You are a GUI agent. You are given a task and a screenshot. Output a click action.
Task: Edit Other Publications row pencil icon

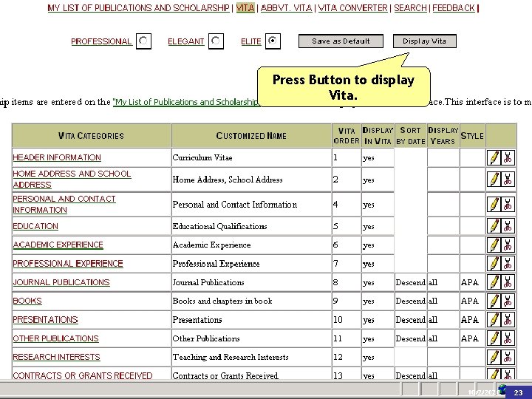[x=494, y=338]
